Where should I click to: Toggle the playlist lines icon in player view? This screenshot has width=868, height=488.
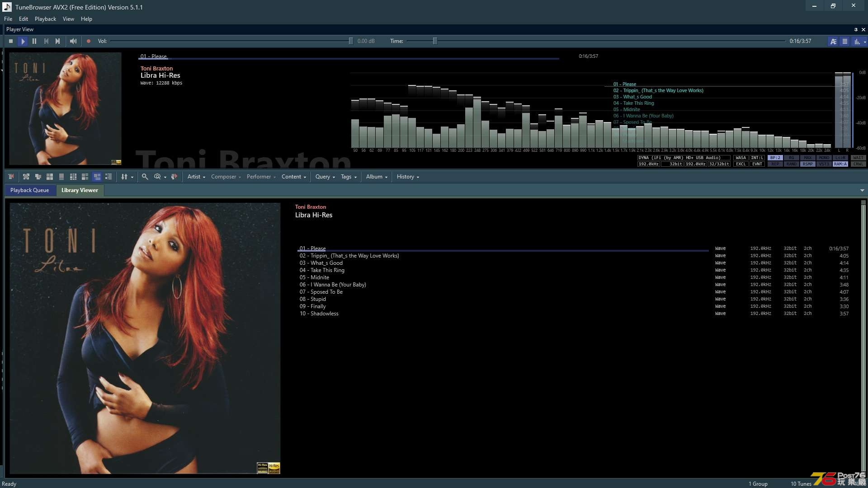click(845, 41)
